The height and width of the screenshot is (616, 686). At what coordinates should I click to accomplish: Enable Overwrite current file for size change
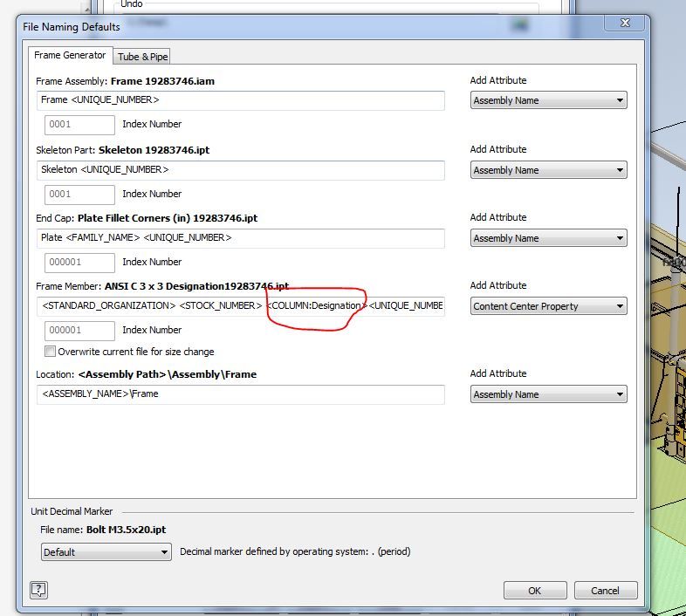pos(50,352)
